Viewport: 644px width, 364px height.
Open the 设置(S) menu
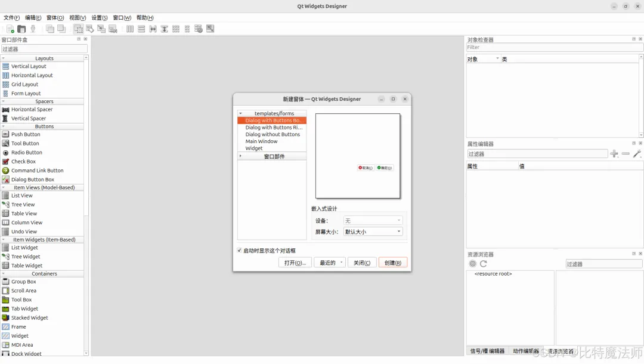click(x=100, y=18)
